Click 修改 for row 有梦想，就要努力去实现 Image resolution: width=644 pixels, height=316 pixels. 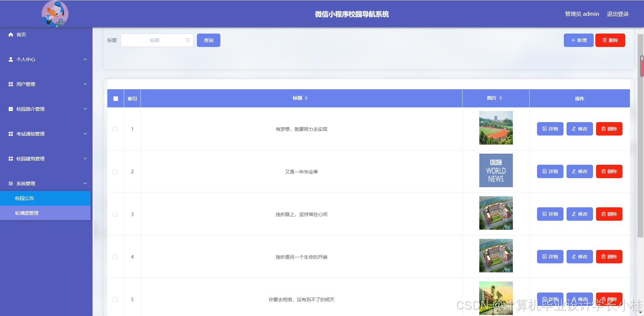coord(580,129)
